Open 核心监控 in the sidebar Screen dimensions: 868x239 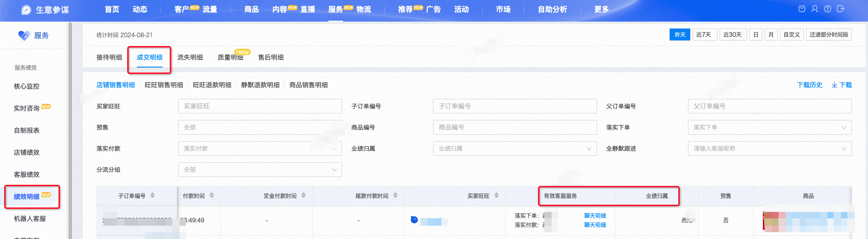click(27, 86)
